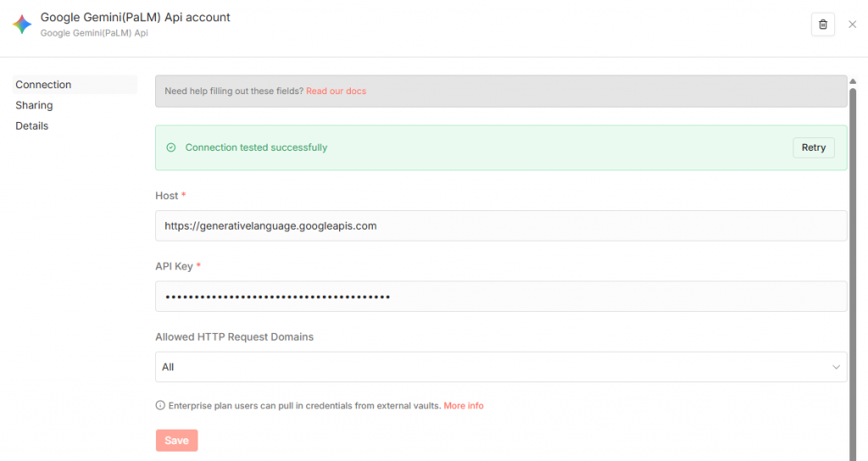
Task: Click the Google Gemini sparkle logo icon
Action: tap(22, 25)
